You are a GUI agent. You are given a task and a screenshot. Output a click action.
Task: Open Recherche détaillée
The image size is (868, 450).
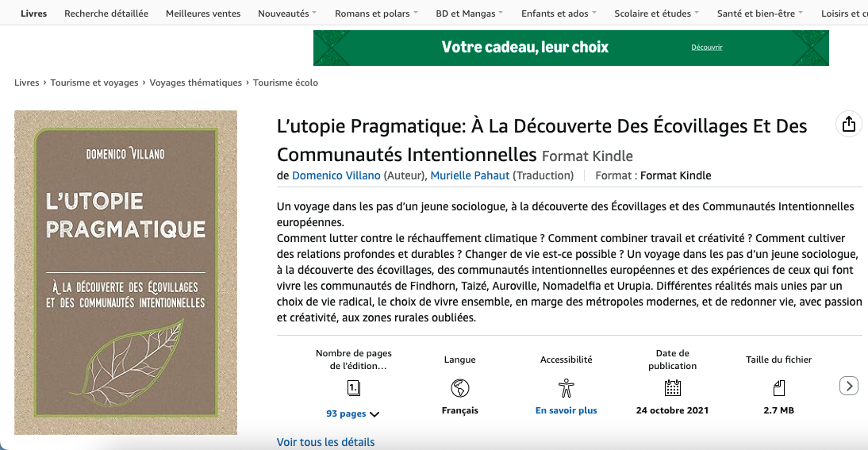[x=106, y=13]
